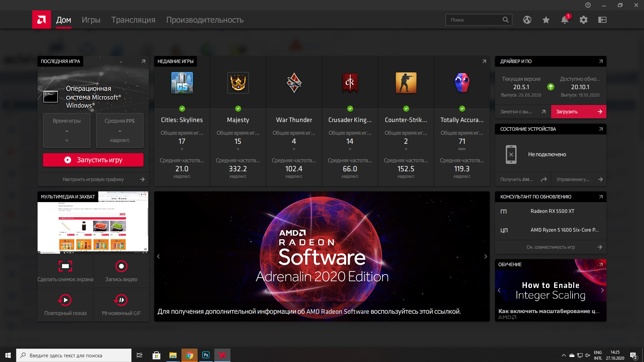Expand the Driver and Software panel
644x362 pixels.
pyautogui.click(x=601, y=61)
